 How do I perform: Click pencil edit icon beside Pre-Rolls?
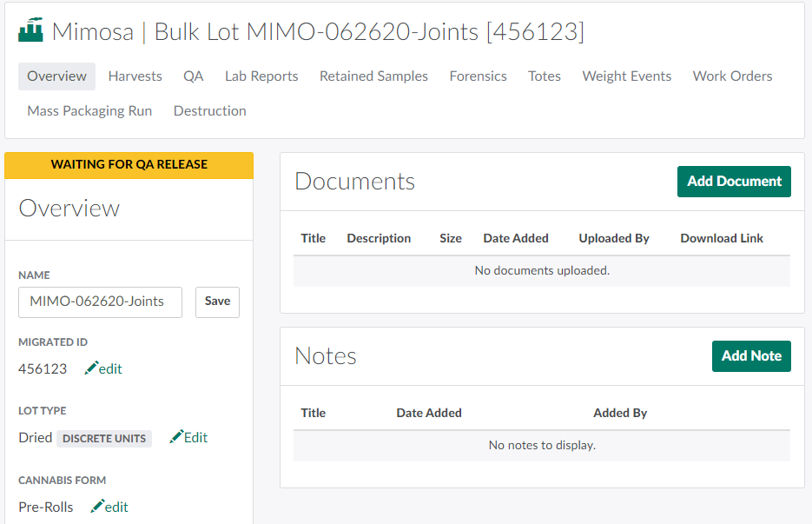click(98, 507)
